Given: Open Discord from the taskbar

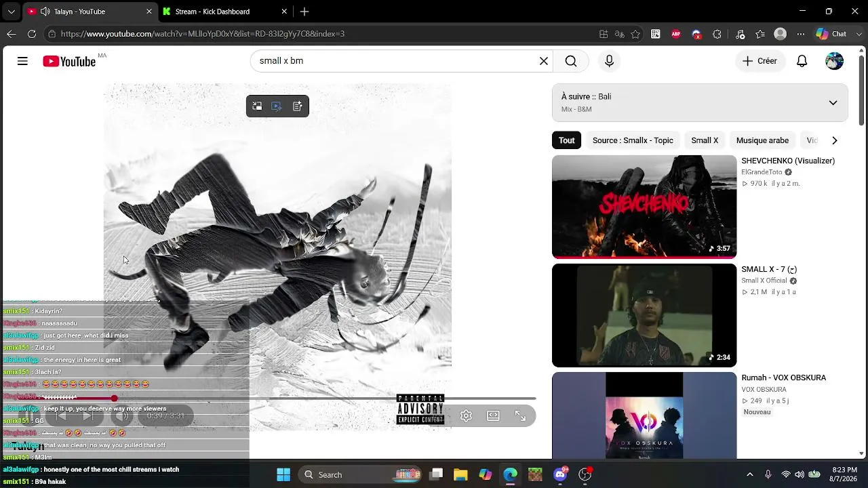Looking at the screenshot, I should [560, 474].
